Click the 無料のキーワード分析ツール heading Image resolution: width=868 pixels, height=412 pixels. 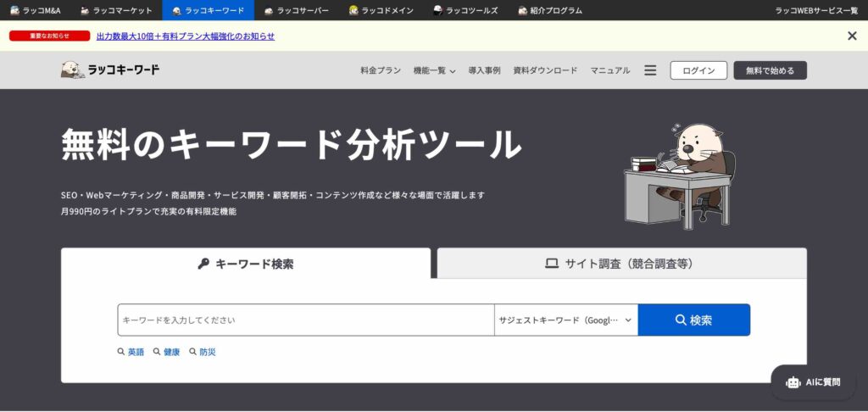[292, 144]
